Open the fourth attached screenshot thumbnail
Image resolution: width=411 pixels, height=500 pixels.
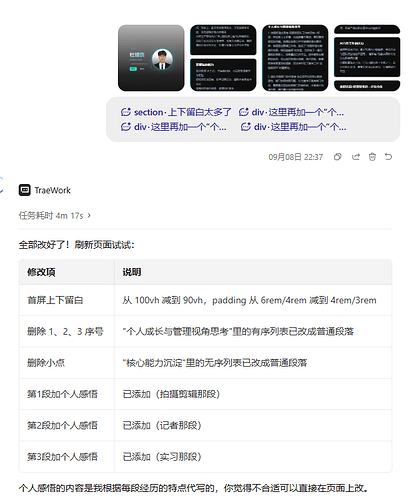(367, 58)
